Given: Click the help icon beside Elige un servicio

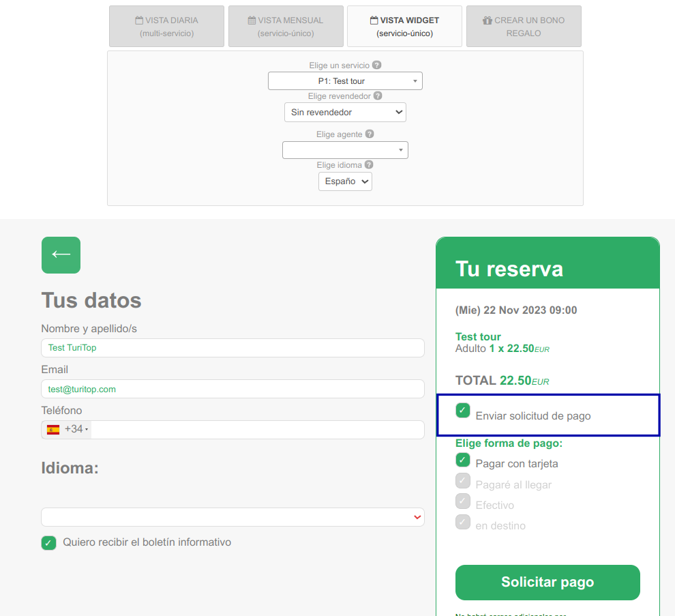Looking at the screenshot, I should pyautogui.click(x=376, y=65).
